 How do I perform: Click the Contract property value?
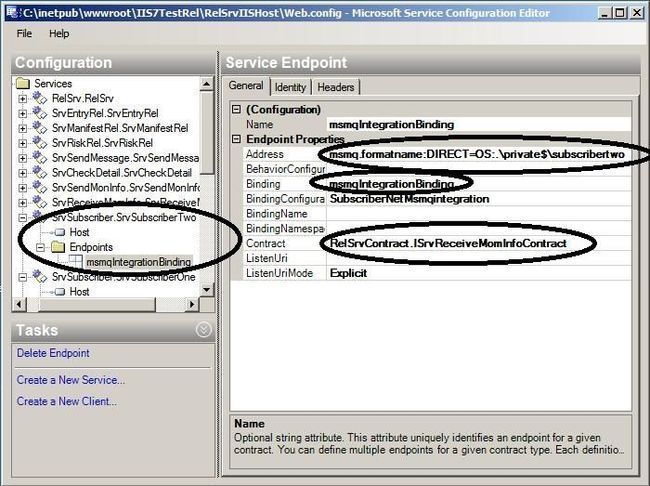tap(479, 243)
